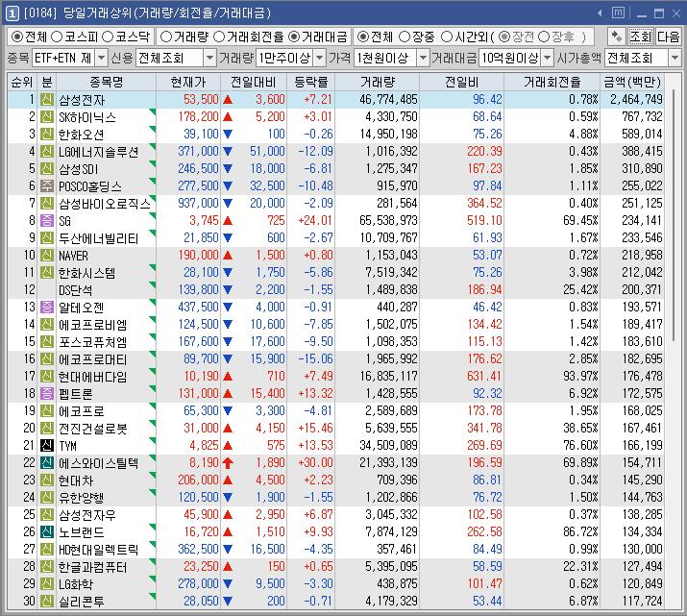Click the 조회 search button
687x616 pixels.
641,37
